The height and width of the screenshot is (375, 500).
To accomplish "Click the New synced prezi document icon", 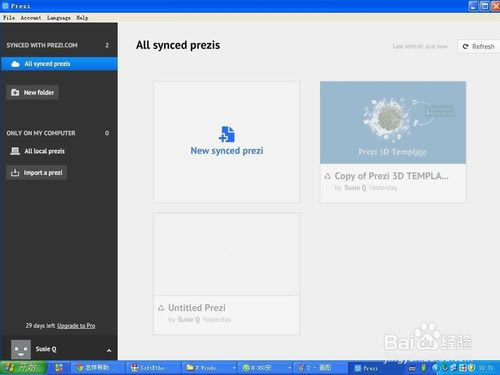I will (227, 134).
